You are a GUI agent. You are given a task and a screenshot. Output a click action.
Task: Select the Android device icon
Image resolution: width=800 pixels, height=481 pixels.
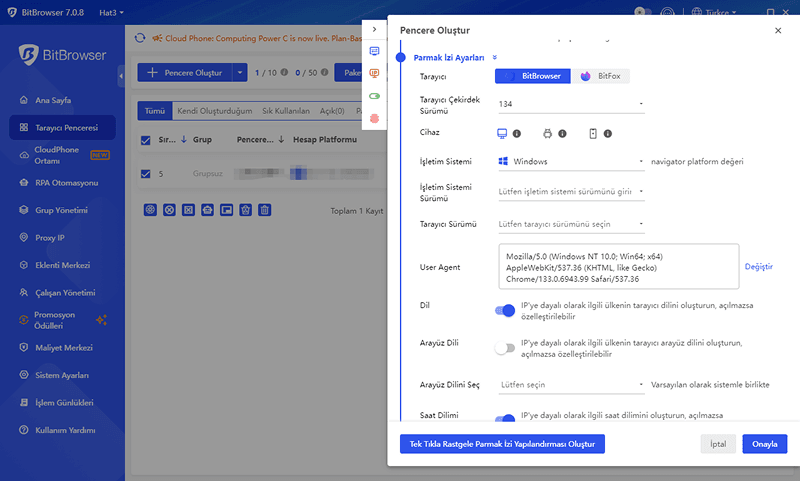pyautogui.click(x=548, y=133)
